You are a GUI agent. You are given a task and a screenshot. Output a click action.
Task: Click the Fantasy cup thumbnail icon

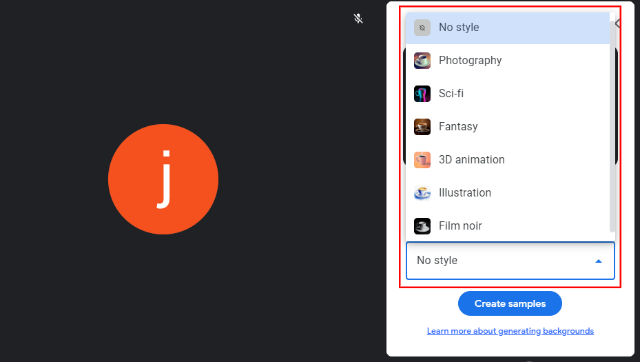(422, 127)
